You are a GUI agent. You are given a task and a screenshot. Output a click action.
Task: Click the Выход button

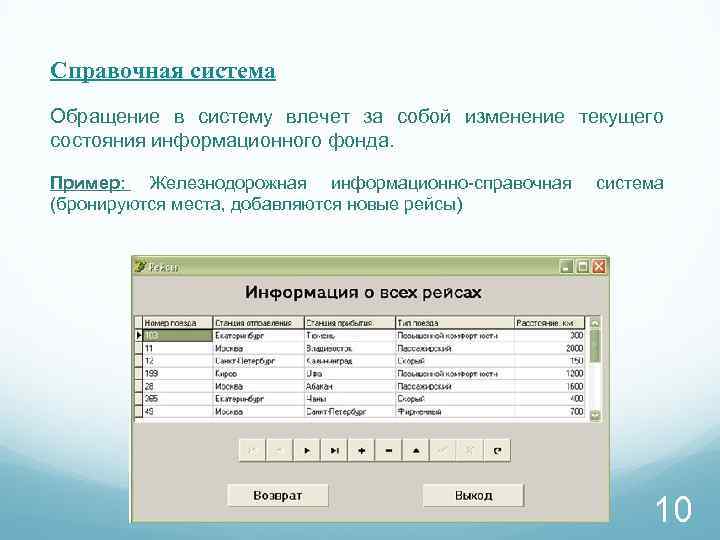point(473,495)
